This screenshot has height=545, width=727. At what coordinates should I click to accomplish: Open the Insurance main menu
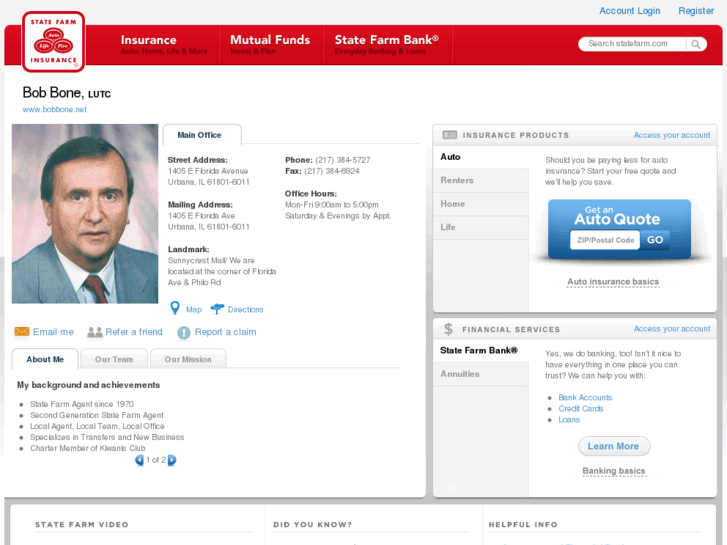click(x=164, y=45)
